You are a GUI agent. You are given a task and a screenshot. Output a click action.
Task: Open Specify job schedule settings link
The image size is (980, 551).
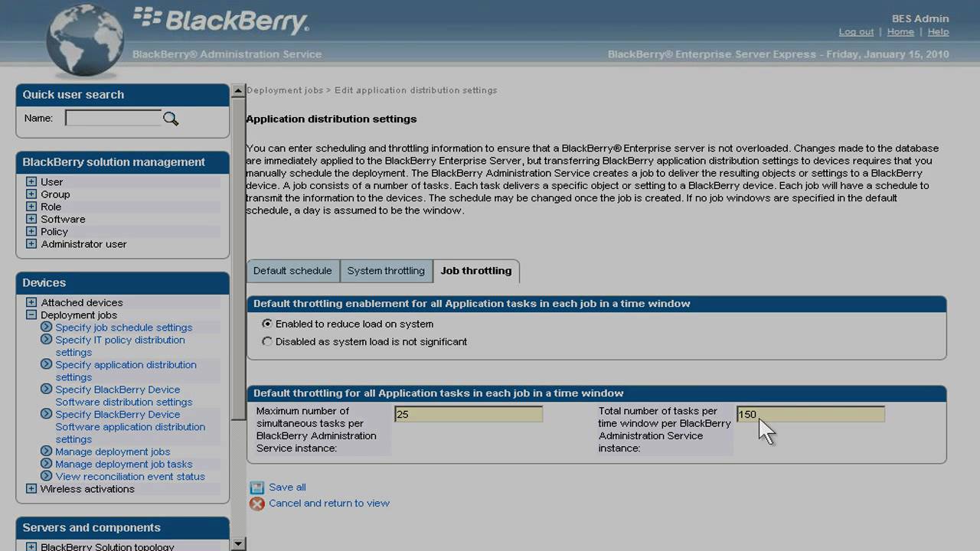click(124, 328)
